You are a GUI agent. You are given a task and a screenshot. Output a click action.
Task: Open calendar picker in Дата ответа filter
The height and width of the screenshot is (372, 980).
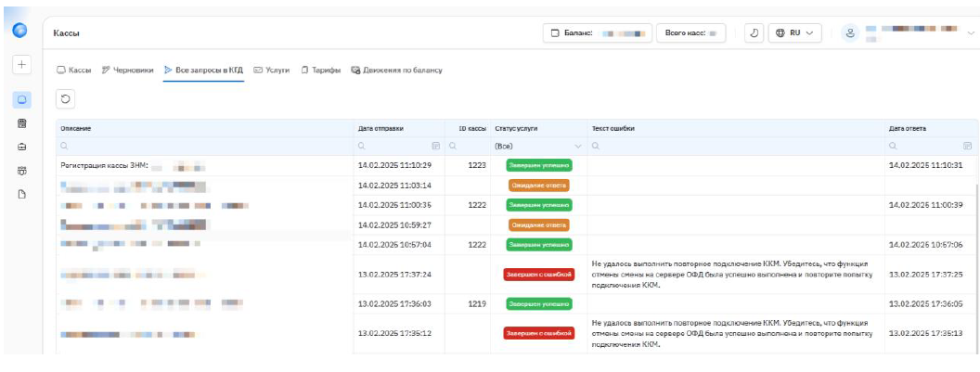pyautogui.click(x=967, y=146)
